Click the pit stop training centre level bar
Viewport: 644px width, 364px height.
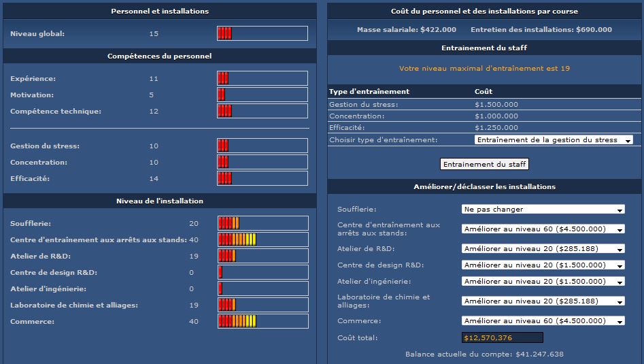pos(263,239)
